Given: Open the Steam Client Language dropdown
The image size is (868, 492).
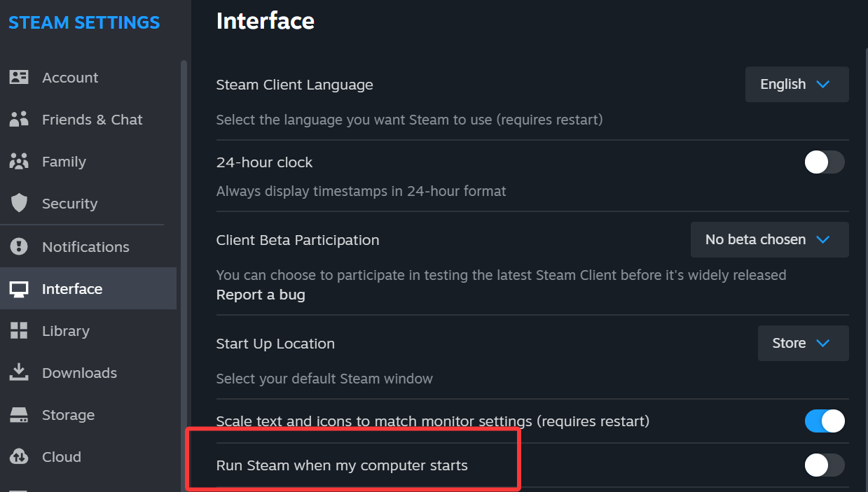Looking at the screenshot, I should (x=797, y=84).
